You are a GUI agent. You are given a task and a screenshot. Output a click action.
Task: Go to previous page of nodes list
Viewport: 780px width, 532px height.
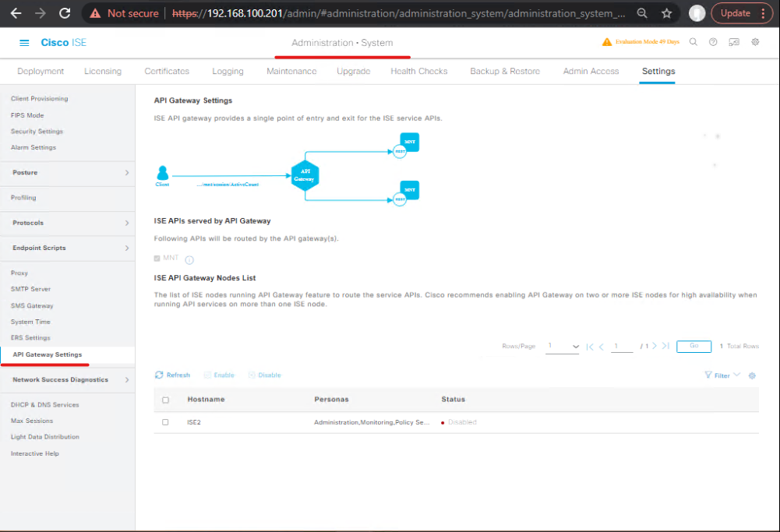click(602, 347)
